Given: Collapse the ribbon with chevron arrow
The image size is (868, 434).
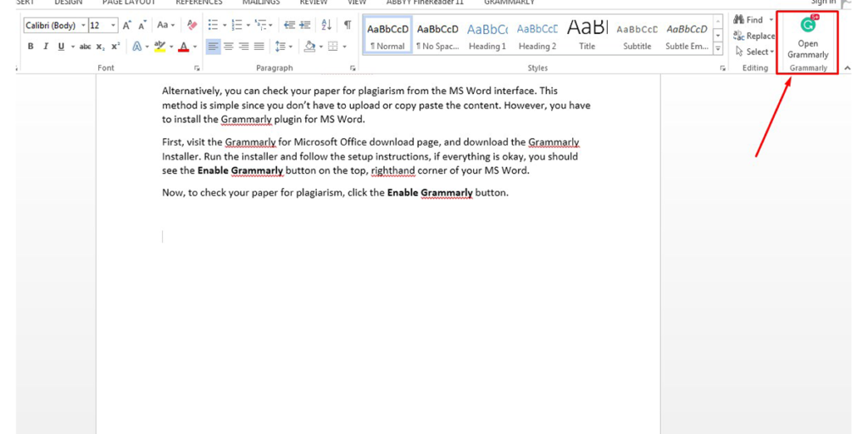Looking at the screenshot, I should click(x=848, y=68).
